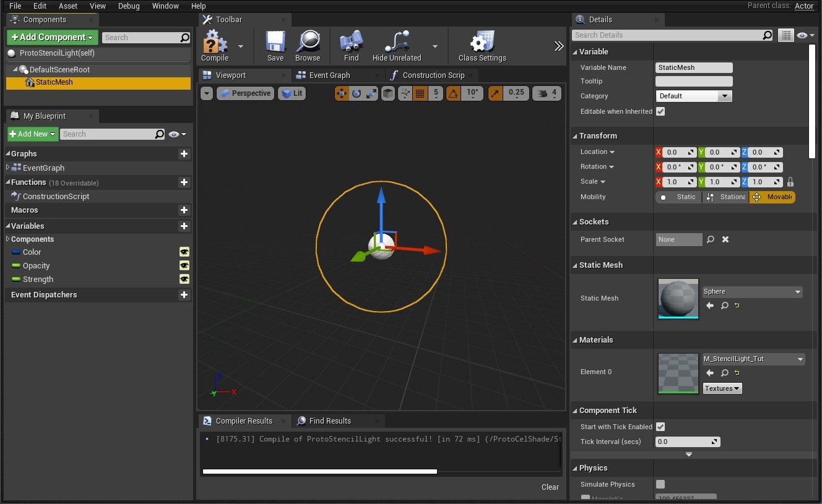Click the compiler results horizontal scrollbar
The height and width of the screenshot is (504, 822).
(x=319, y=471)
